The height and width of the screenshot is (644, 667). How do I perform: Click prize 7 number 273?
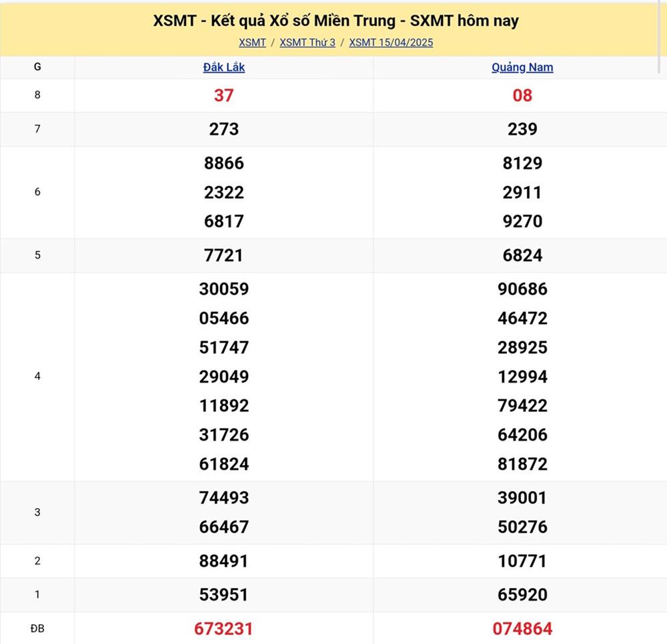[x=223, y=129]
